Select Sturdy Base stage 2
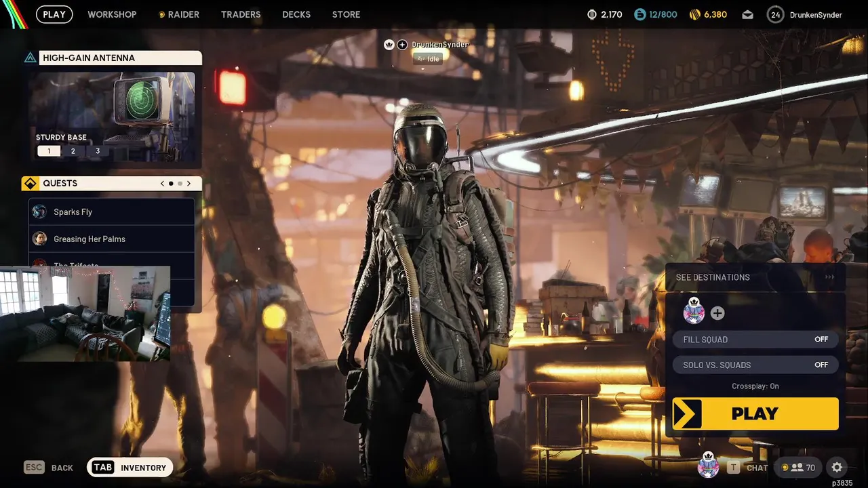Screen dimensions: 868x488 tap(73, 151)
